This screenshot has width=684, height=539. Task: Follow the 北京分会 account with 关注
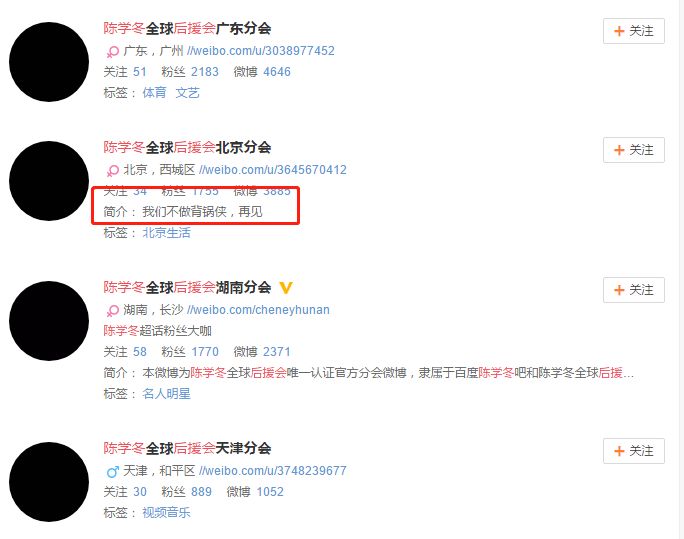click(x=633, y=150)
